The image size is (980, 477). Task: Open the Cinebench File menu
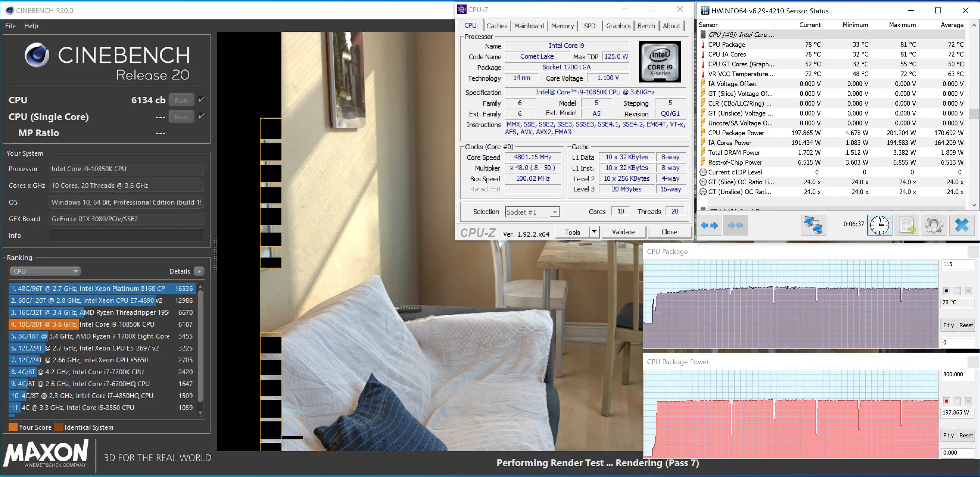point(10,26)
